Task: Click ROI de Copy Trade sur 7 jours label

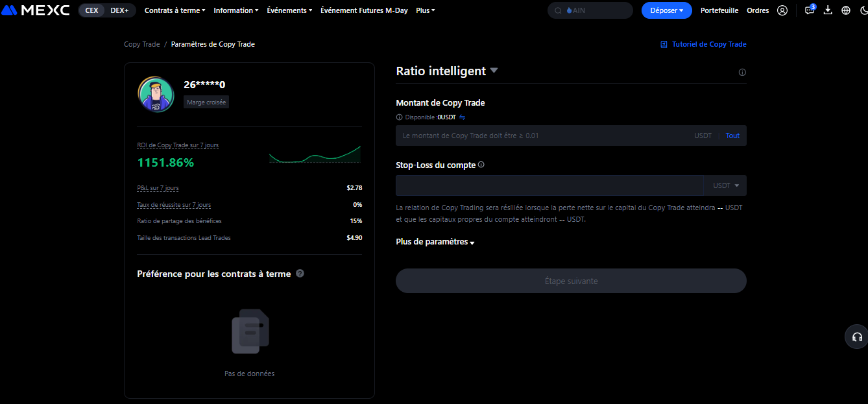Action: (x=178, y=145)
